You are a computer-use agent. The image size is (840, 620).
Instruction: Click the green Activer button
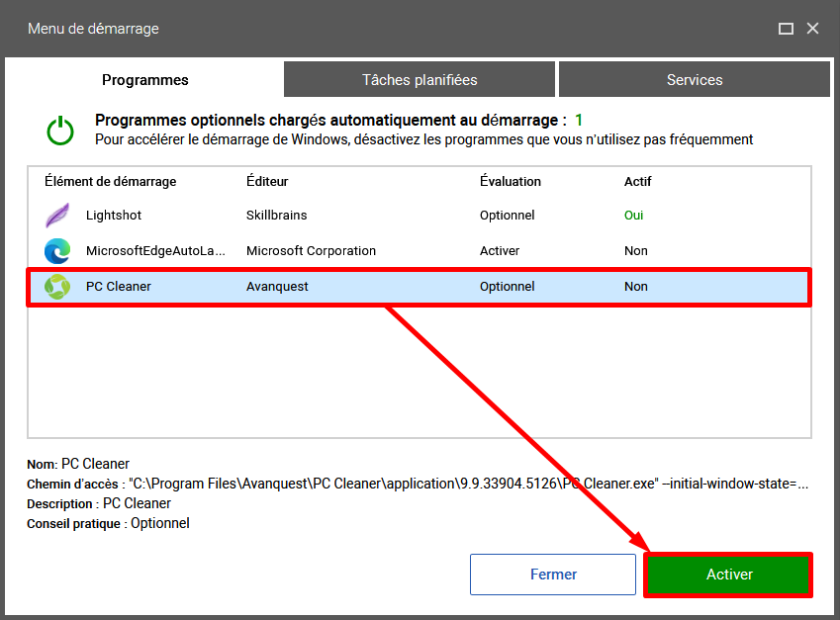tap(728, 575)
